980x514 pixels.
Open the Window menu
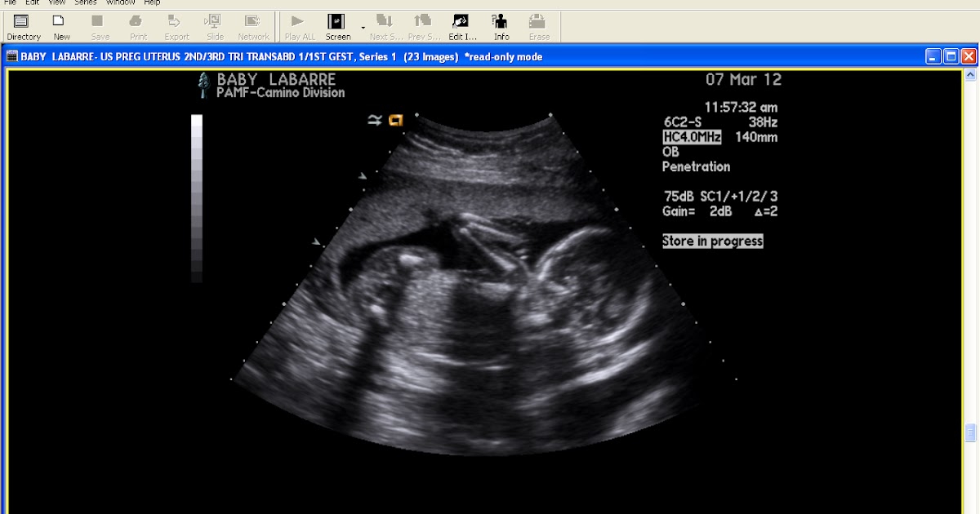(x=119, y=2)
